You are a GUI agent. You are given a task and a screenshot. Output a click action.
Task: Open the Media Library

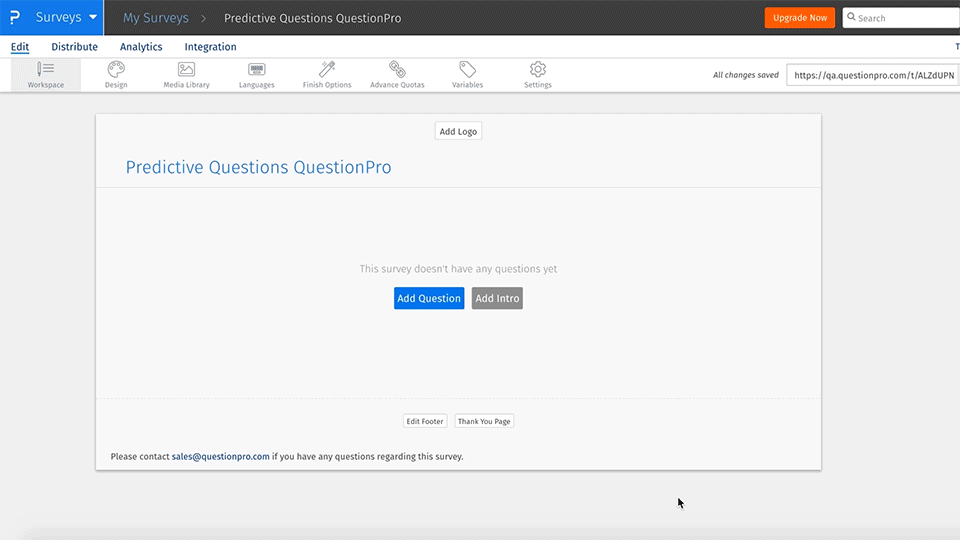coord(187,75)
